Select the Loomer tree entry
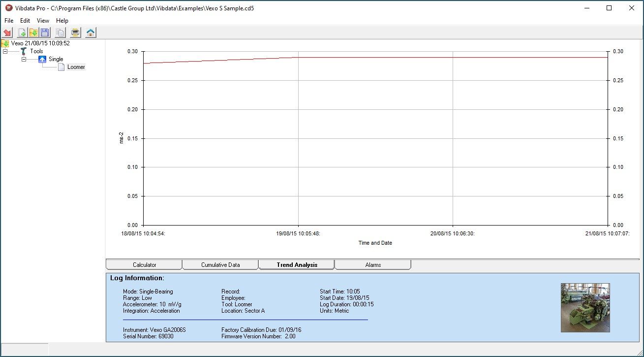Image resolution: width=644 pixels, height=357 pixels. pos(76,67)
